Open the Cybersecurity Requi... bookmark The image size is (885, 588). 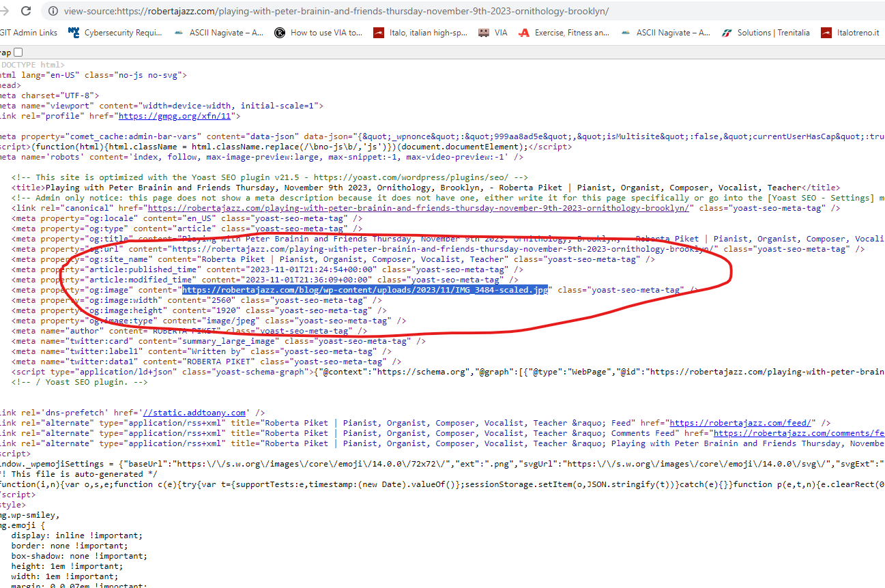pyautogui.click(x=115, y=32)
